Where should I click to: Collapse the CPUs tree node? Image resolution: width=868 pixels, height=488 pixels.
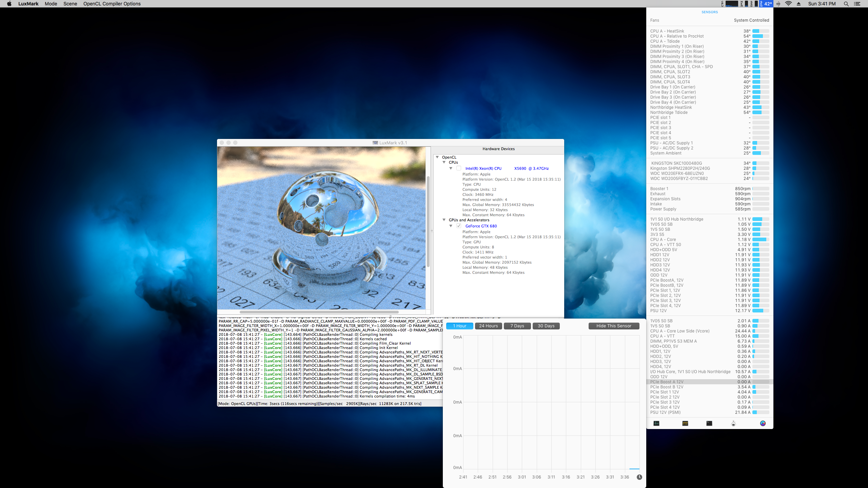point(444,162)
